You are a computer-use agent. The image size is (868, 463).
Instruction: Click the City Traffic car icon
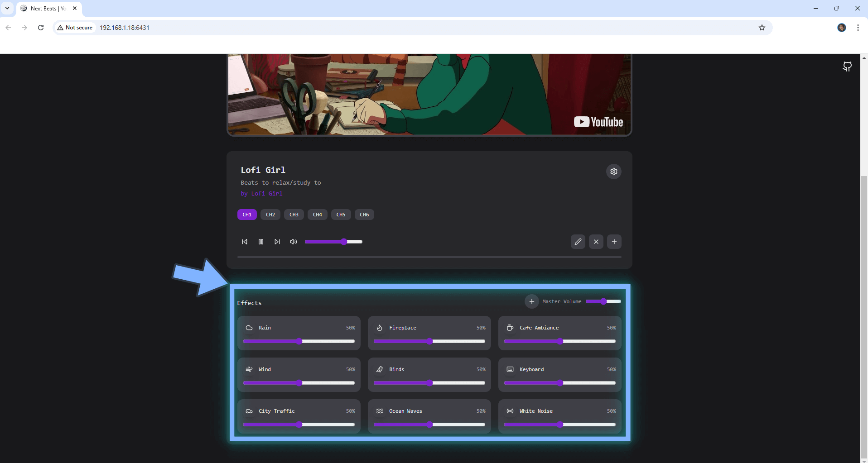(249, 411)
